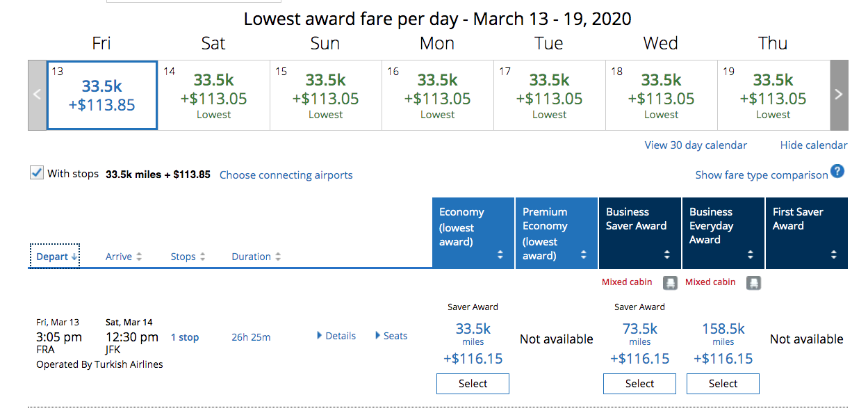868x413 pixels.
Task: Select the 73.5k miles Business Saver Award
Action: (639, 384)
